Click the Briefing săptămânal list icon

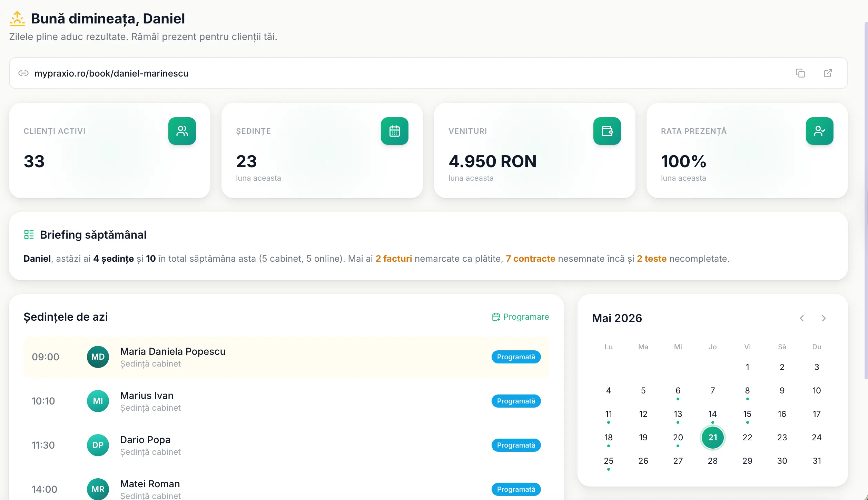[29, 234]
